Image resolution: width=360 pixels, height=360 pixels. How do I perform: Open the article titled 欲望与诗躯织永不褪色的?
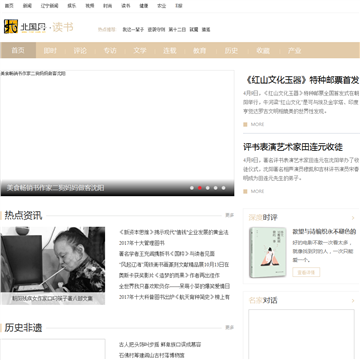pos(324,232)
